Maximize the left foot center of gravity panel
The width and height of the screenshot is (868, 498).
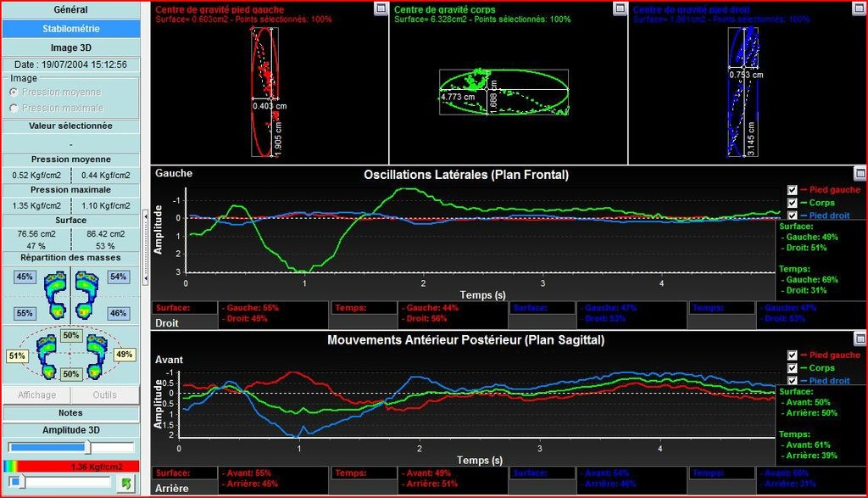[x=381, y=8]
